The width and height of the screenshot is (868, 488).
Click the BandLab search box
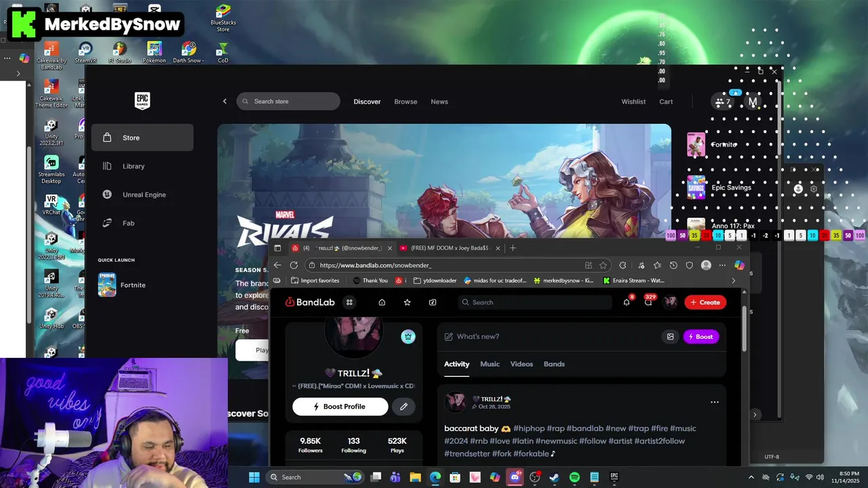[x=534, y=302]
